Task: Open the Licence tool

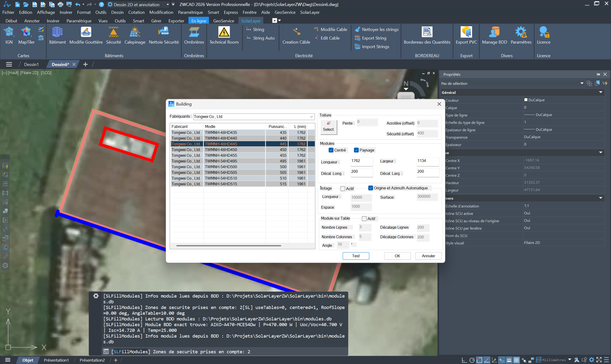Action: coord(544,35)
